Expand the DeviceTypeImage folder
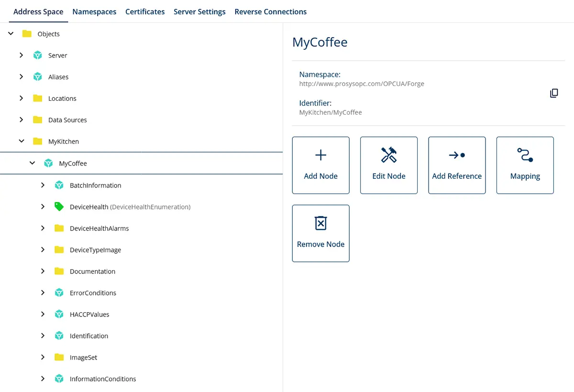574x392 pixels. (43, 250)
